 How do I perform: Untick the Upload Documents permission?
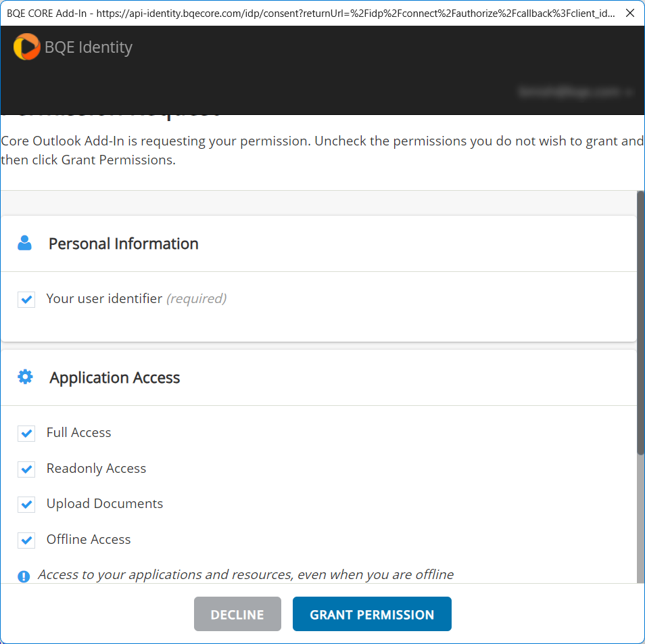(26, 505)
